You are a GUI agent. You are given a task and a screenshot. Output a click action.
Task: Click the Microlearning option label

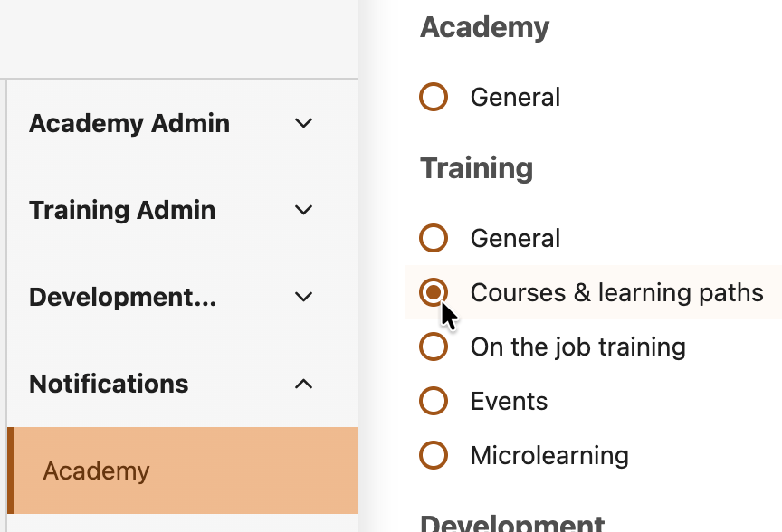coord(549,455)
